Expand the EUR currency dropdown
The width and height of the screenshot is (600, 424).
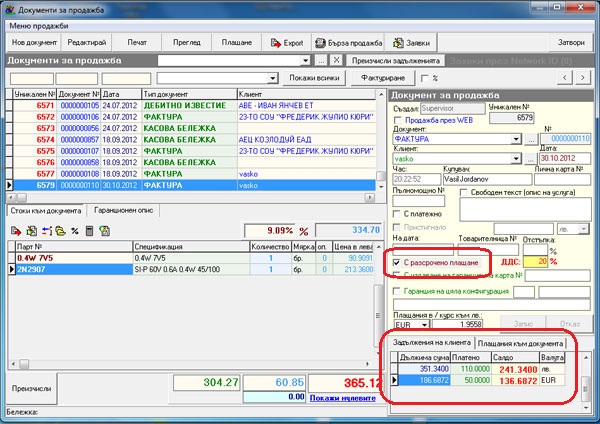pyautogui.click(x=422, y=325)
